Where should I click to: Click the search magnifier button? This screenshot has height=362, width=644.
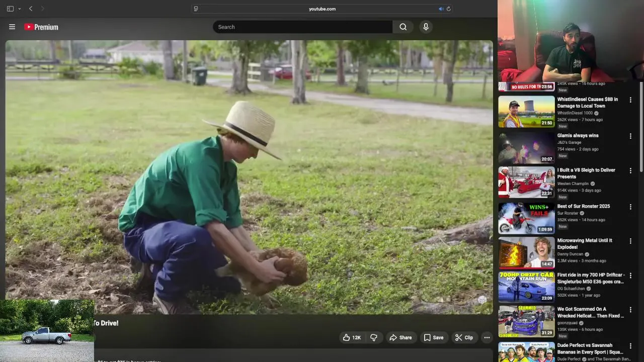(x=403, y=27)
